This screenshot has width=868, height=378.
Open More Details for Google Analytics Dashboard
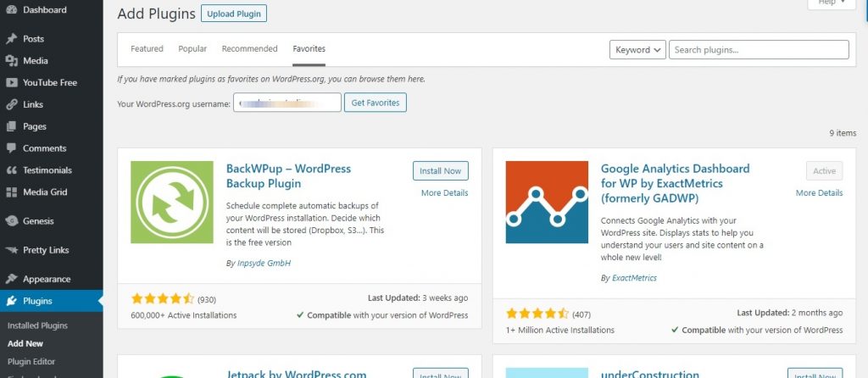tap(820, 192)
